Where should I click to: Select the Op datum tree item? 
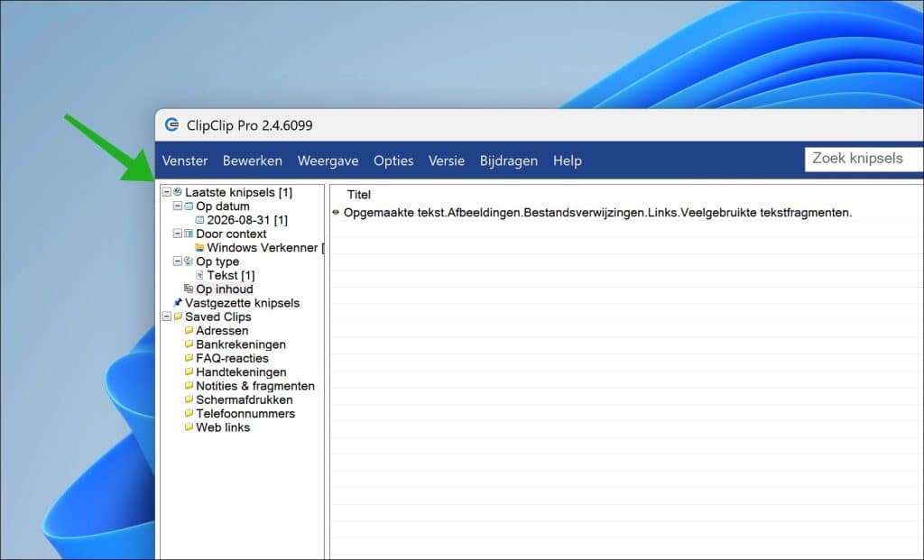[x=223, y=207]
